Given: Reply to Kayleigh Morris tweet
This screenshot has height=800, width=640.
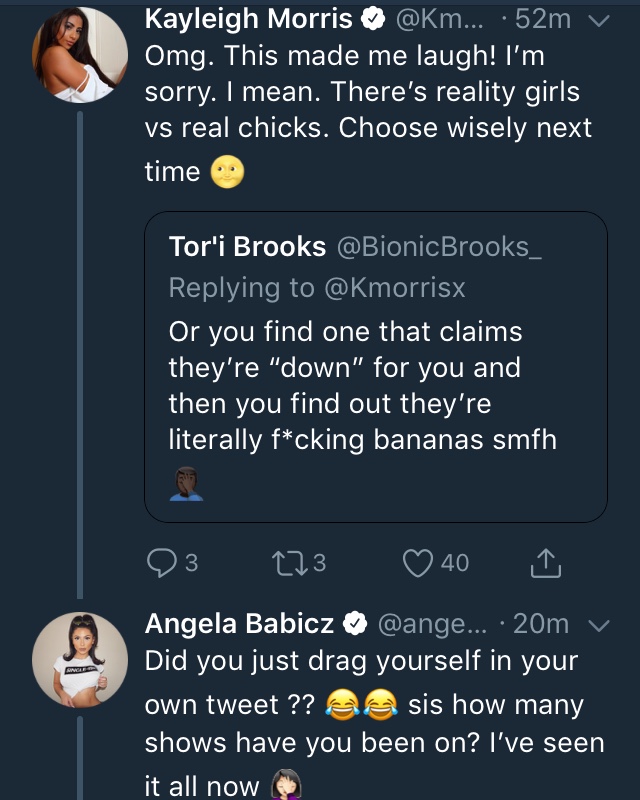Looking at the screenshot, I should (x=162, y=562).
